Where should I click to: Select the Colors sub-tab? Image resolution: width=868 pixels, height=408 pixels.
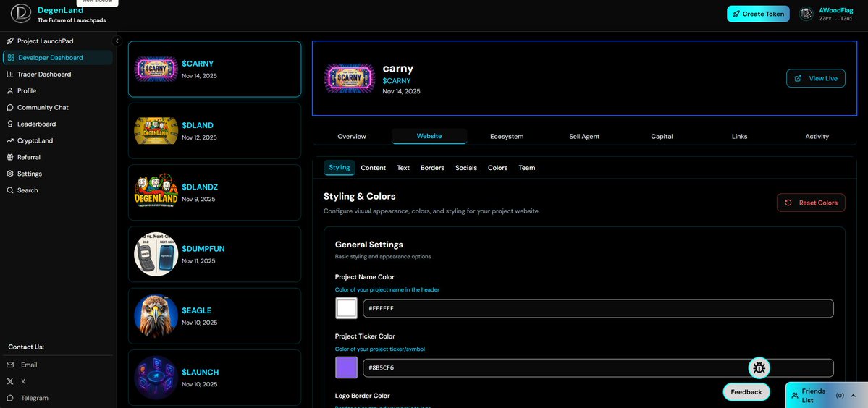tap(497, 168)
